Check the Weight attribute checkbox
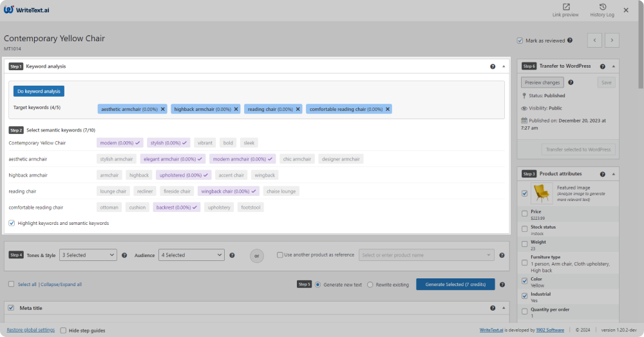 pyautogui.click(x=524, y=244)
